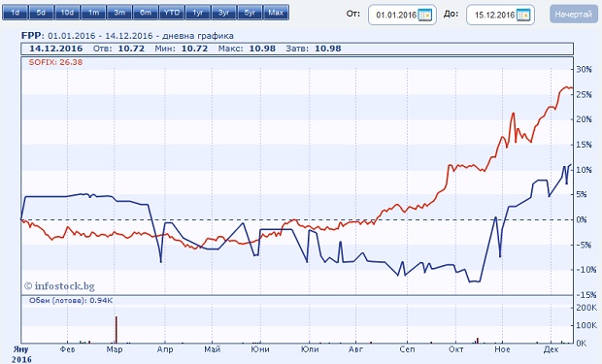Click the Авг month axis label
The height and width of the screenshot is (364, 602).
pos(355,349)
